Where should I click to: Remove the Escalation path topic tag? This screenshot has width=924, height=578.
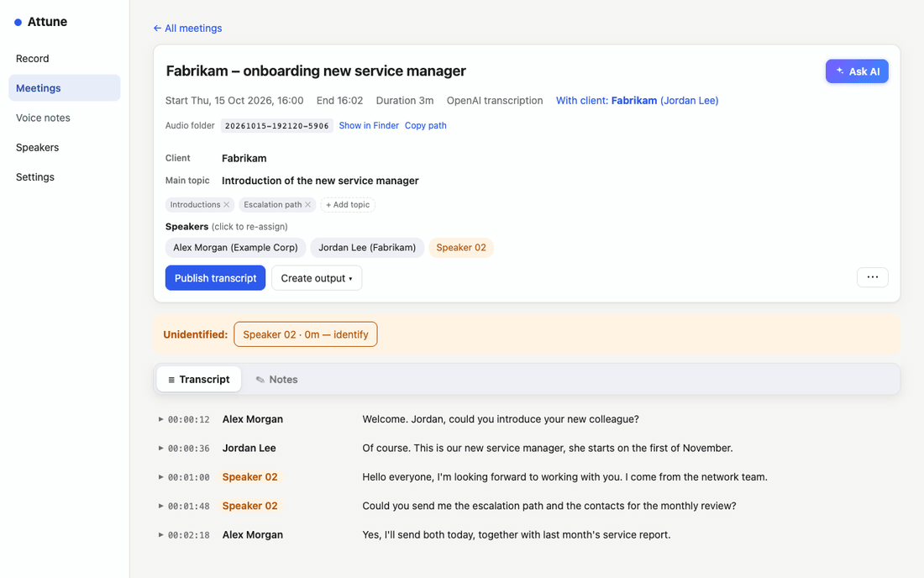pos(307,204)
